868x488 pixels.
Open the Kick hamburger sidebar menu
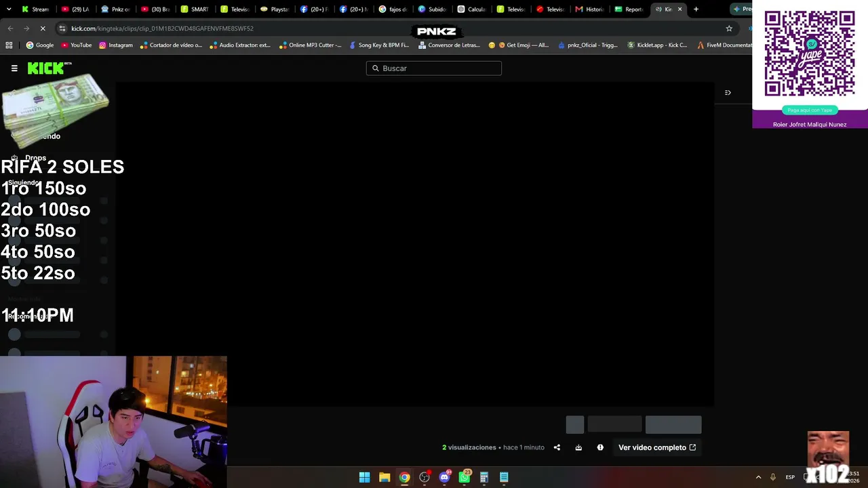[14, 68]
